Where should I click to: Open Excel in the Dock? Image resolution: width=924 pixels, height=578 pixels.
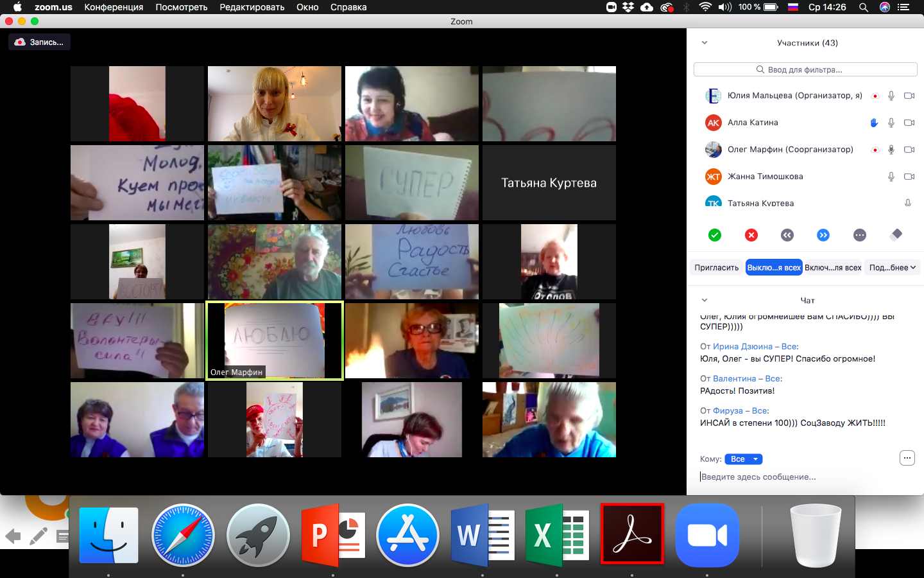557,536
